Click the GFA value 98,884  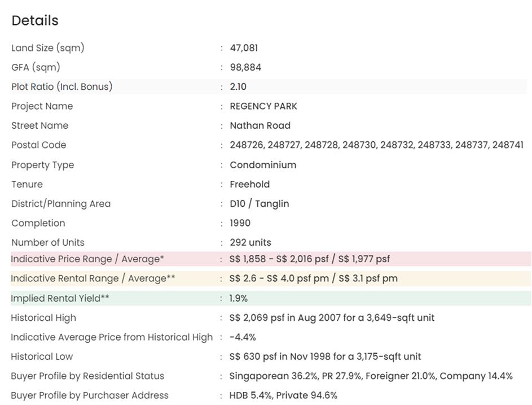tap(245, 67)
